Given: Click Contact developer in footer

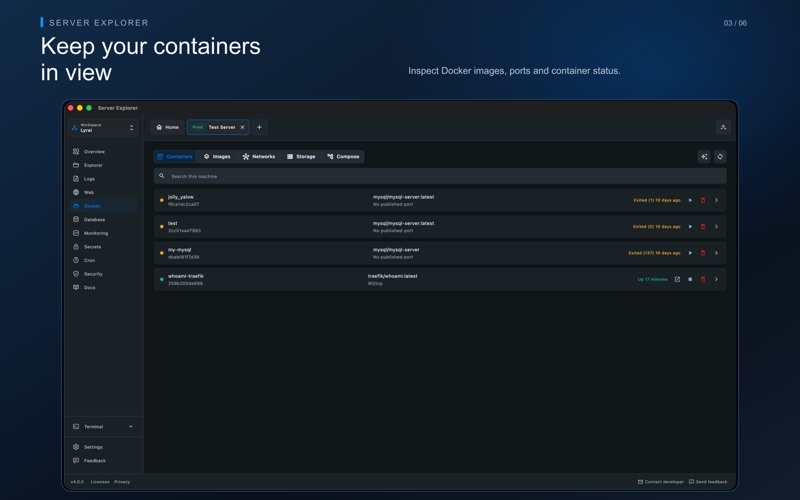Looking at the screenshot, I should [661, 482].
